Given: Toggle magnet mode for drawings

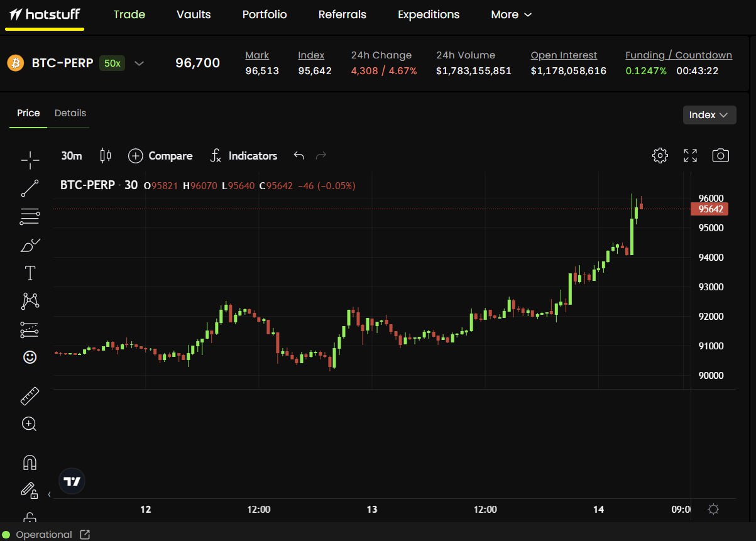Looking at the screenshot, I should [30, 462].
